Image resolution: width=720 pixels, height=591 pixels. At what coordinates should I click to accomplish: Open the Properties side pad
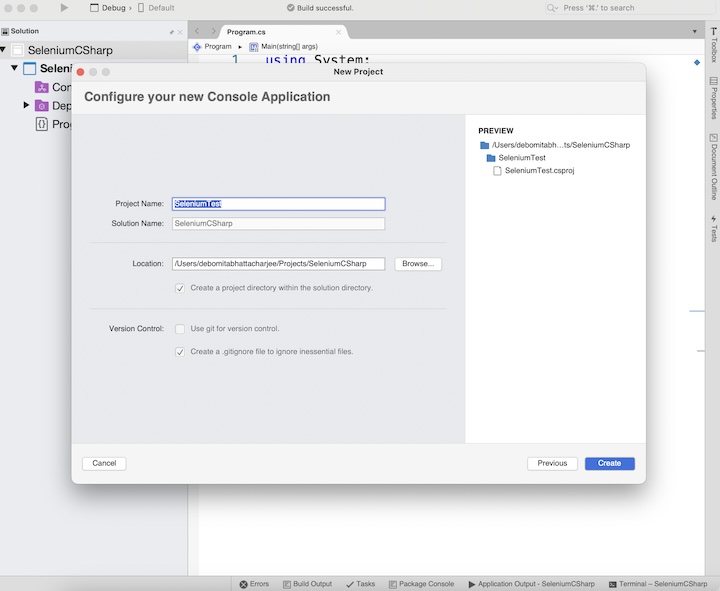point(714,98)
